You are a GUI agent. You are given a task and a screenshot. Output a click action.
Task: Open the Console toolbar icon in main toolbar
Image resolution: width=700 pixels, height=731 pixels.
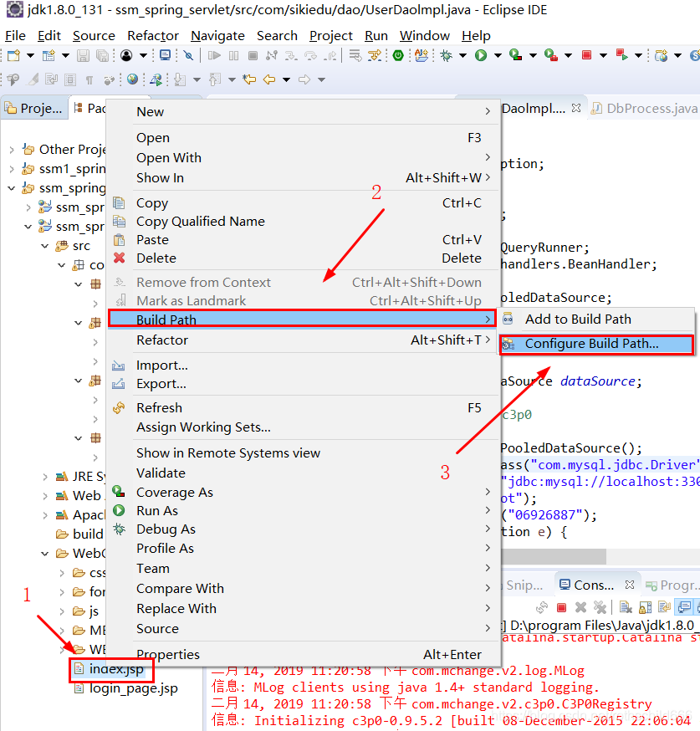point(165,55)
